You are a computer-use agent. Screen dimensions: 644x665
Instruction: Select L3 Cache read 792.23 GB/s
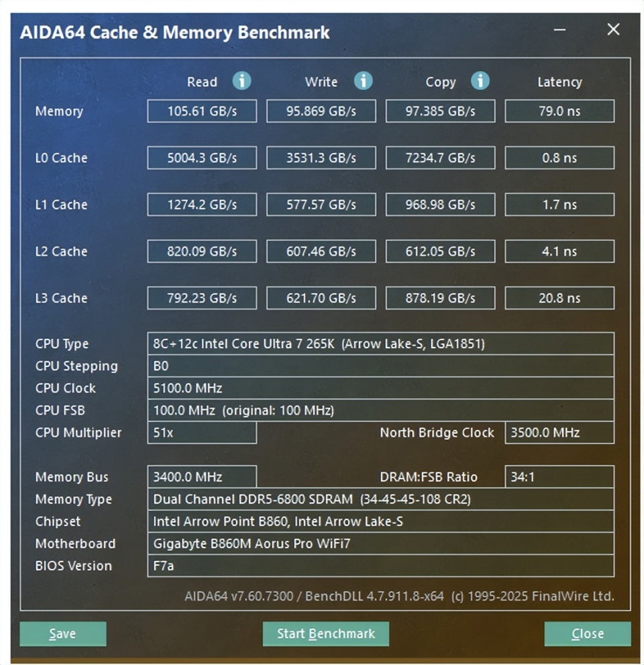[202, 298]
